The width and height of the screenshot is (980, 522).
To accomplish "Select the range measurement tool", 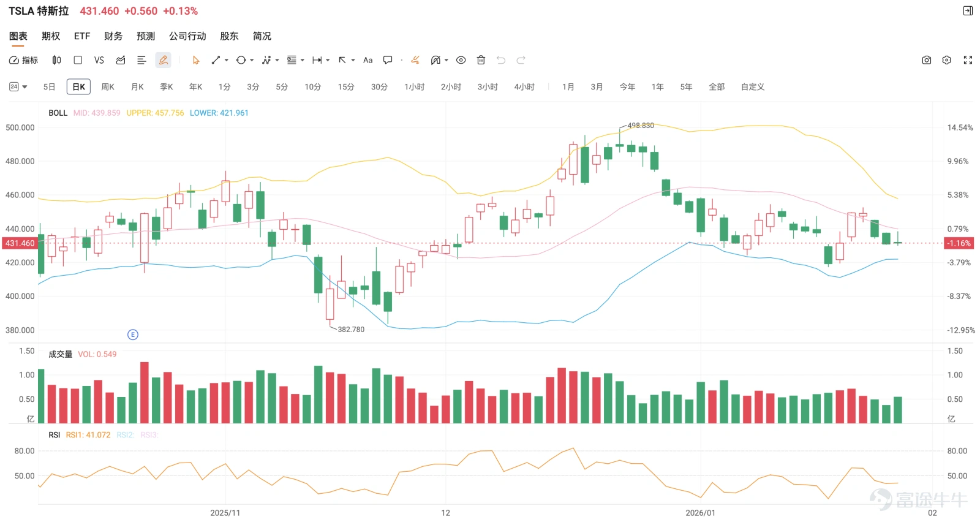I will pyautogui.click(x=317, y=60).
